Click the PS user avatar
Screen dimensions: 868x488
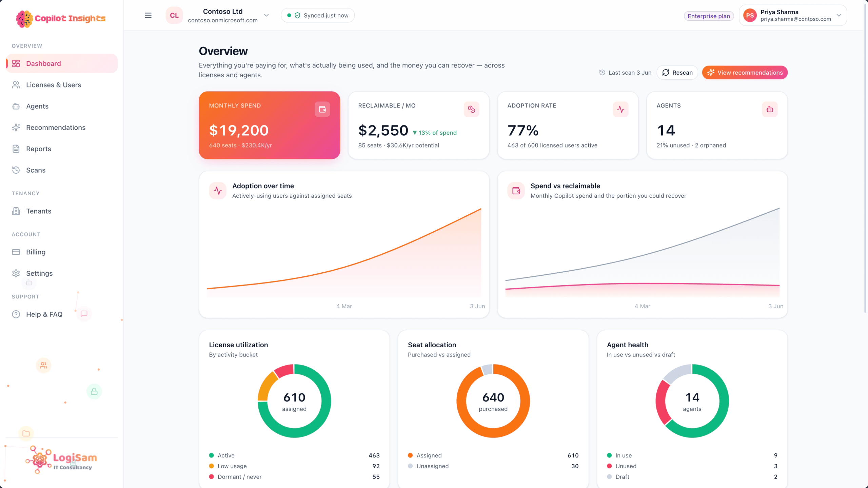click(750, 15)
